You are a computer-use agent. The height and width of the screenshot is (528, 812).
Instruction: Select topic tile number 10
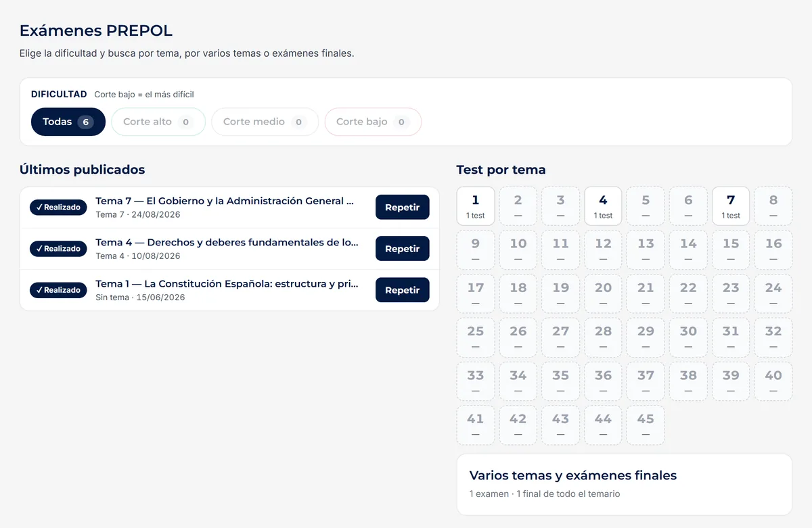click(x=518, y=250)
